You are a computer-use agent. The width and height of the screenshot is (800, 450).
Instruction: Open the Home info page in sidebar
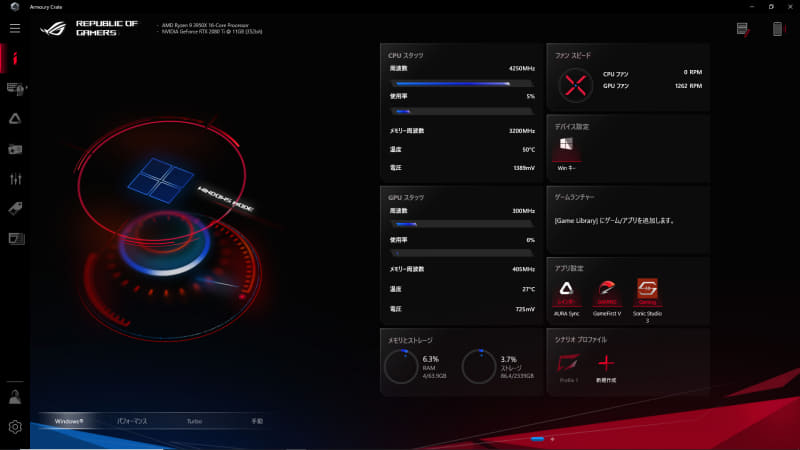pos(15,59)
